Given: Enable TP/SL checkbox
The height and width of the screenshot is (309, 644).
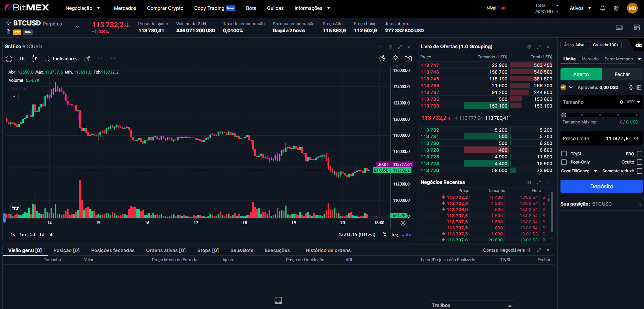Looking at the screenshot, I should click(x=564, y=154).
